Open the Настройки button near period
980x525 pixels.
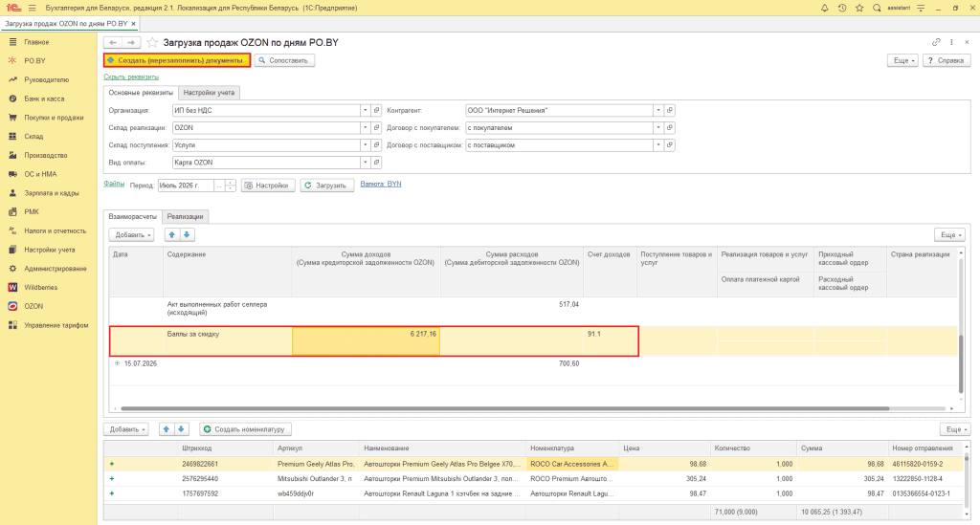click(268, 186)
